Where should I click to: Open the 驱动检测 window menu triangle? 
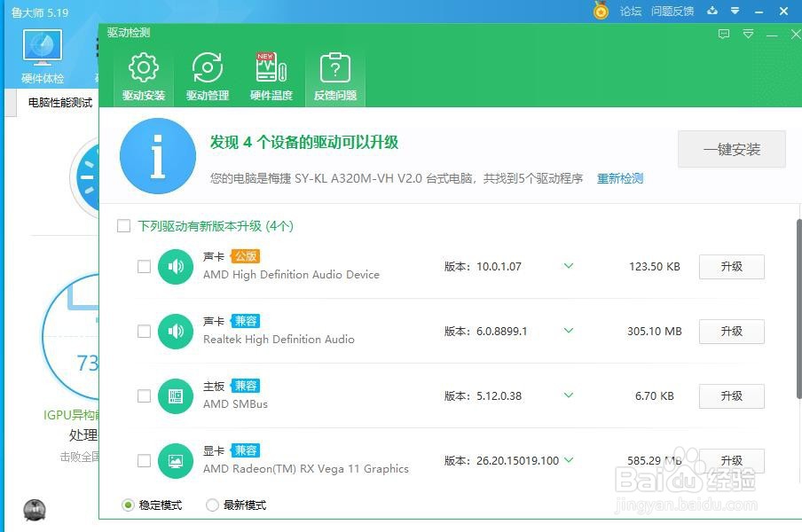(748, 35)
